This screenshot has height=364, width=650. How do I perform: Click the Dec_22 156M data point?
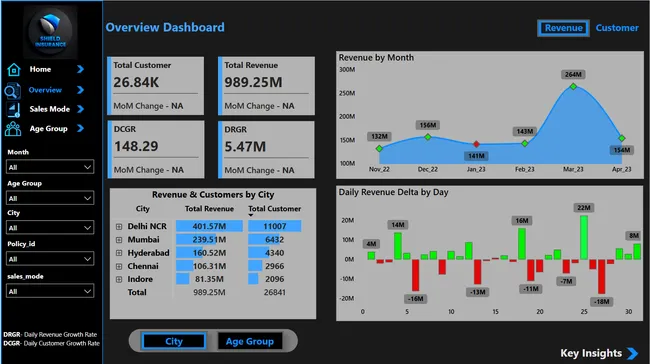coord(428,137)
